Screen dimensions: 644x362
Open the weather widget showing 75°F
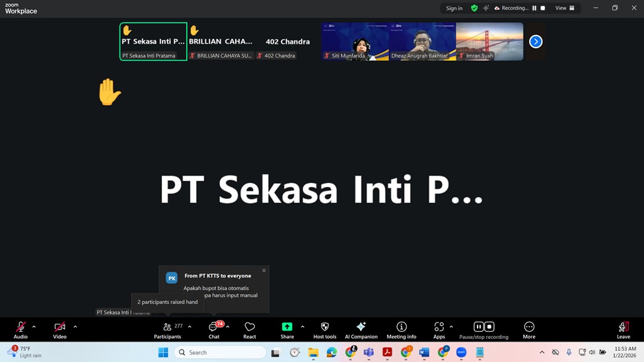tap(24, 352)
